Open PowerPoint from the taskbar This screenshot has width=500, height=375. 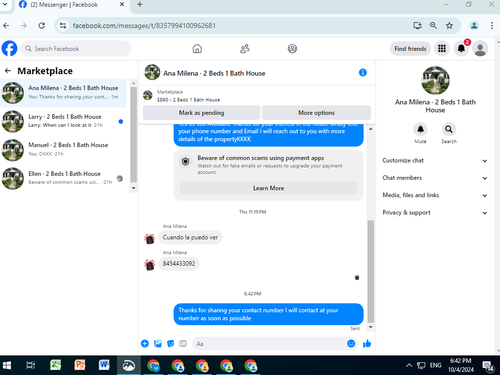click(x=80, y=365)
